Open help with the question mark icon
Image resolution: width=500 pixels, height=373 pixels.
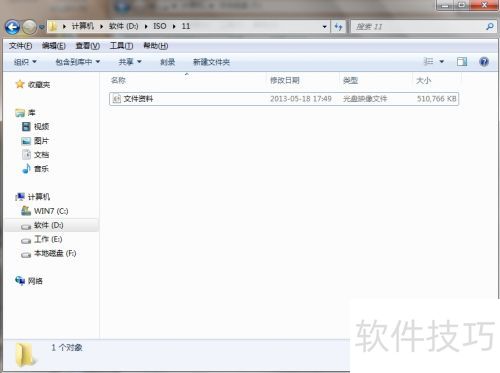click(484, 62)
